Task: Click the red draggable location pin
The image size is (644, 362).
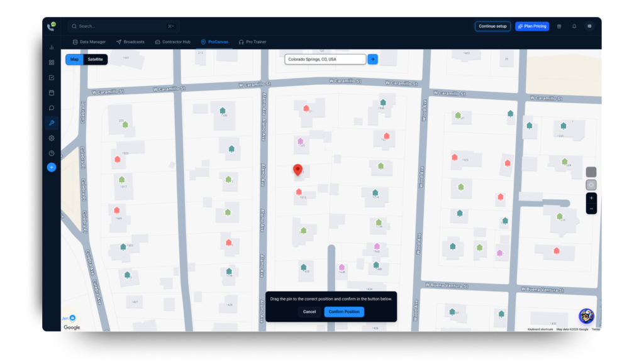Action: 297,170
